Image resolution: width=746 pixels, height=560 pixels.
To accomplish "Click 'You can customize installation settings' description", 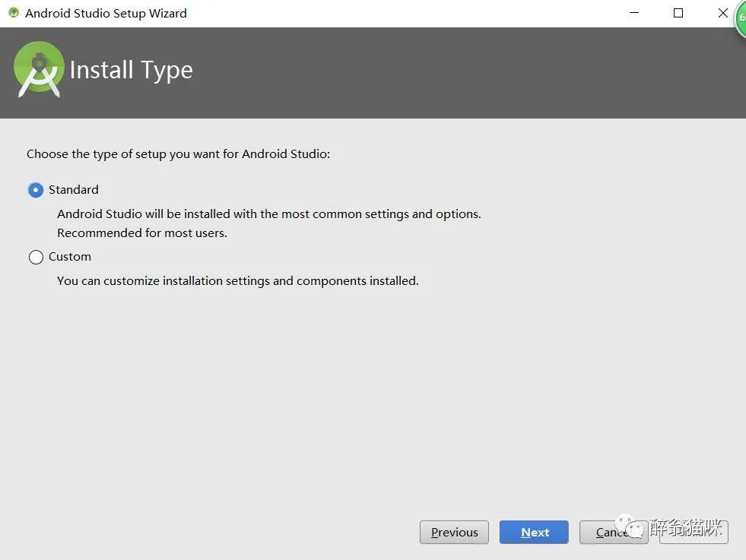I will tap(238, 281).
